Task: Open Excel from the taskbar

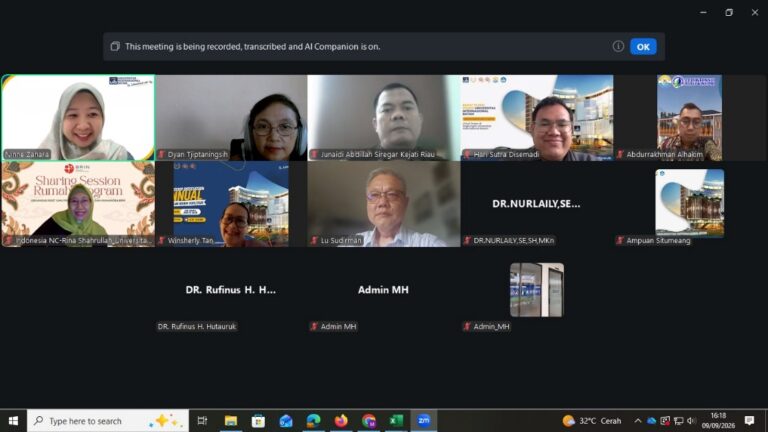Action: (396, 421)
